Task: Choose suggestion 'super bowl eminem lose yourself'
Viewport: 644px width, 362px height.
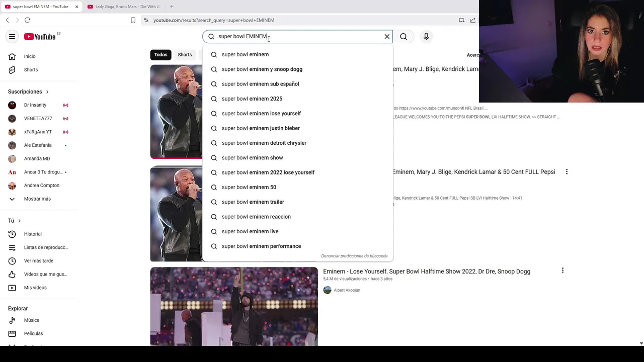Action: [x=297, y=114]
